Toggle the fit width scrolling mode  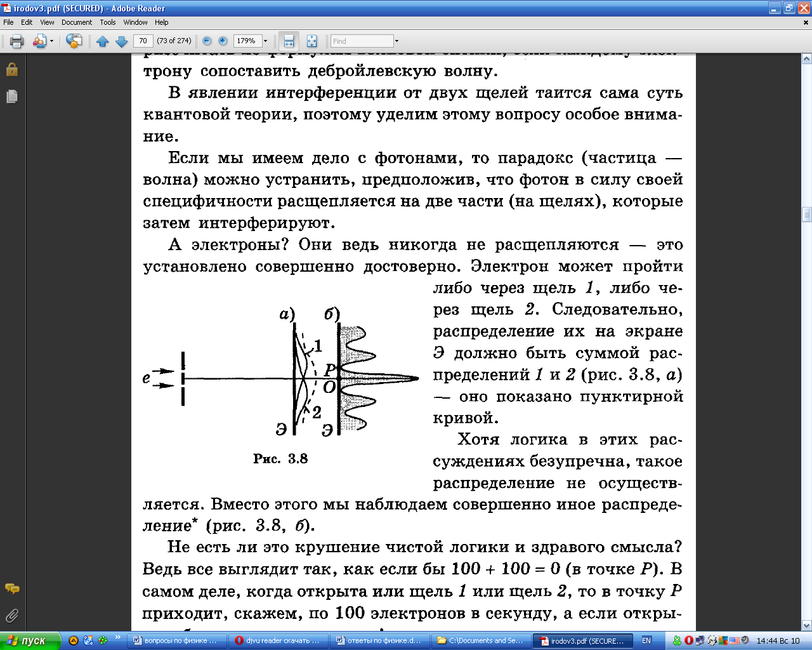tap(289, 41)
